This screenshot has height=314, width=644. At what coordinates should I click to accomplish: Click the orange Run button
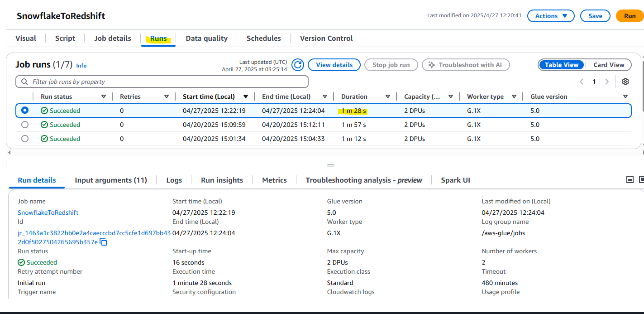(x=630, y=16)
